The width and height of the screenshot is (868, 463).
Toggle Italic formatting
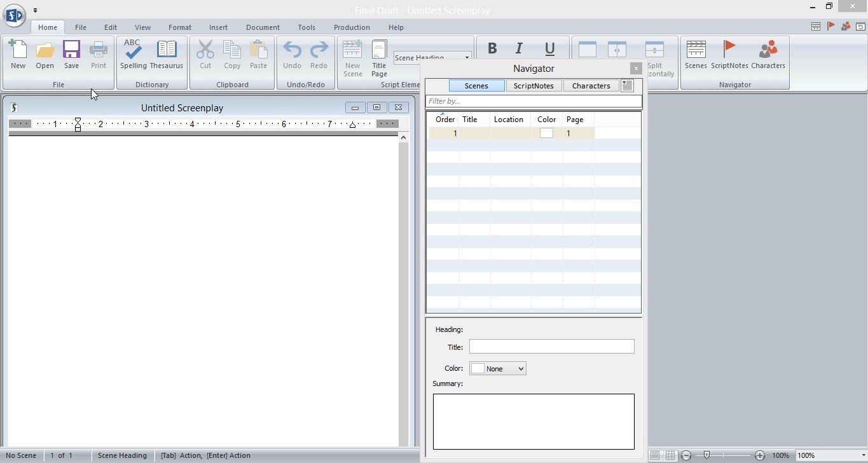click(x=519, y=49)
